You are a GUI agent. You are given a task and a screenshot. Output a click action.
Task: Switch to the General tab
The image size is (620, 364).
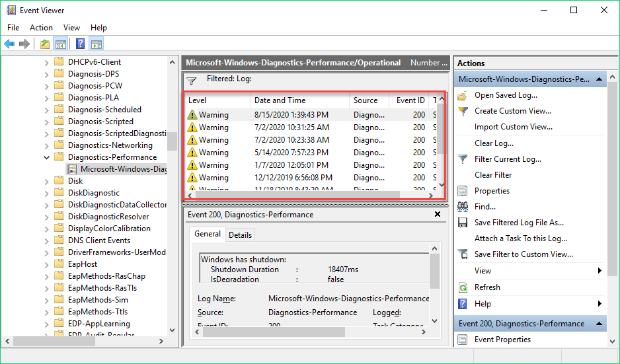(208, 234)
